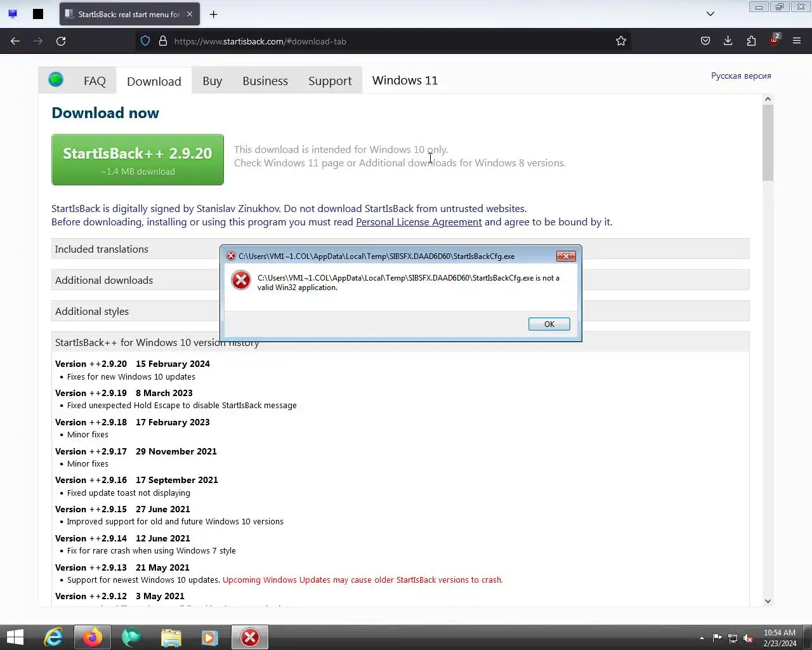Click the uBlock Origin extension icon
Image resolution: width=812 pixels, height=650 pixels.
[774, 41]
